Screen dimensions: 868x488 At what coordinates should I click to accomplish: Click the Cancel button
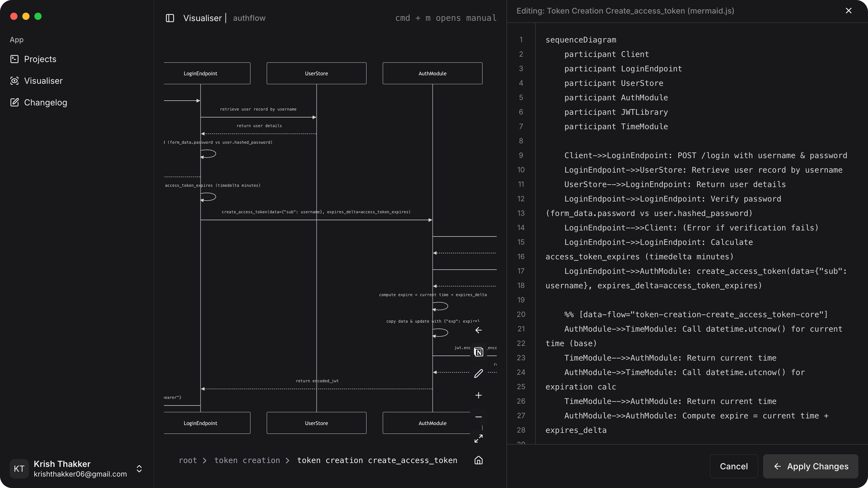coord(734,466)
